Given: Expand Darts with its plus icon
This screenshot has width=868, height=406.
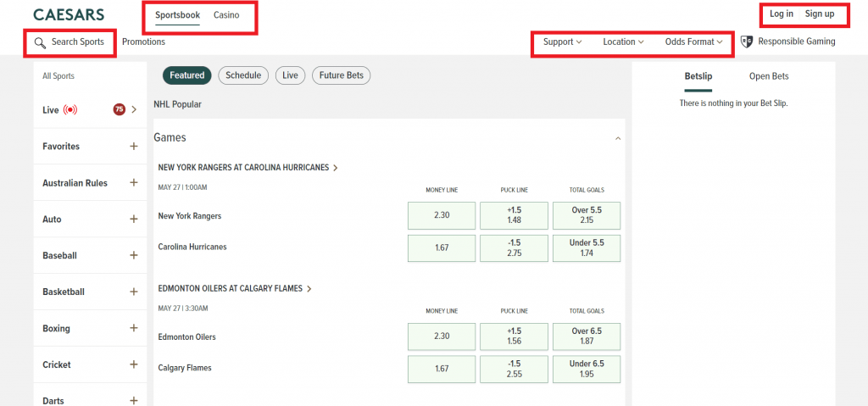Looking at the screenshot, I should 133,400.
